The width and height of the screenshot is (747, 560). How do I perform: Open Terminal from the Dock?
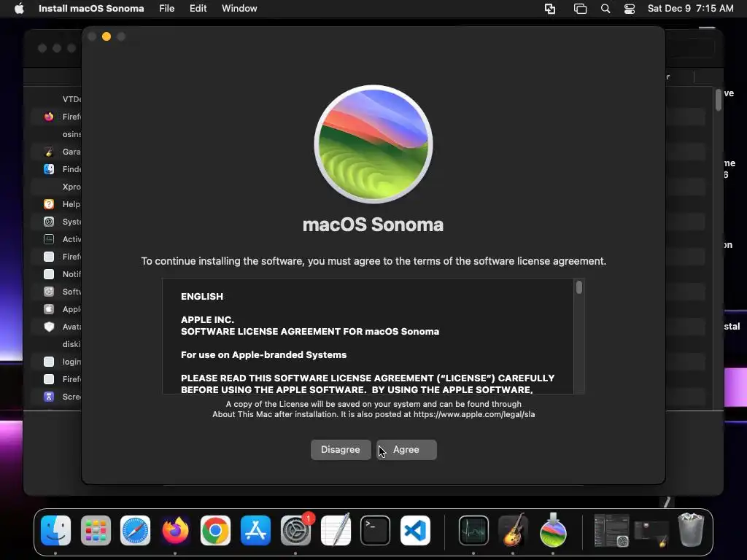[x=376, y=530]
